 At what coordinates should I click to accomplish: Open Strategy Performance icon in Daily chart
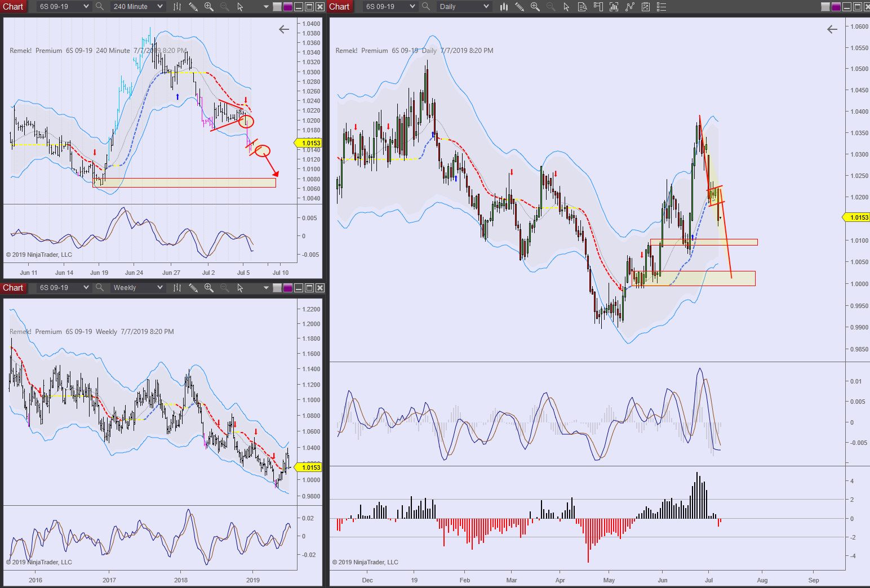tap(646, 7)
